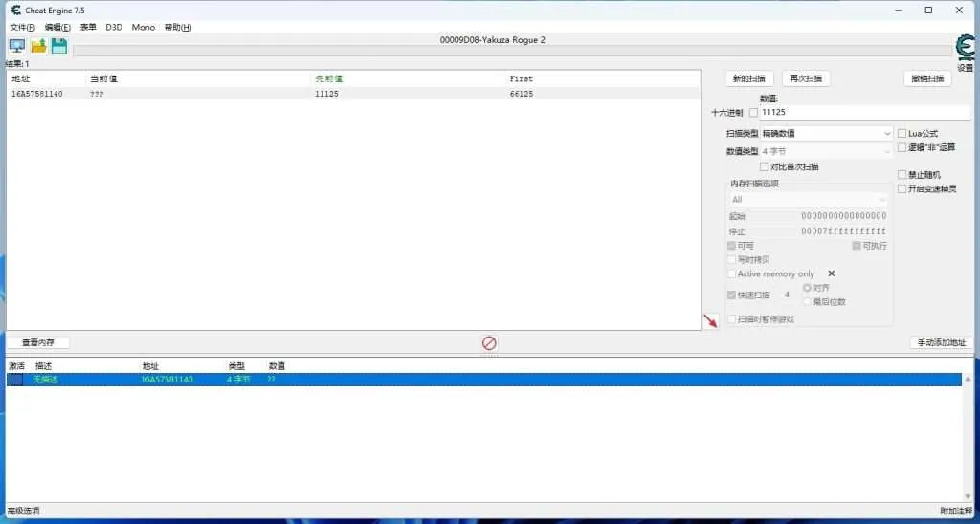The image size is (980, 524).
Task: Click the open file folder icon
Action: (38, 46)
